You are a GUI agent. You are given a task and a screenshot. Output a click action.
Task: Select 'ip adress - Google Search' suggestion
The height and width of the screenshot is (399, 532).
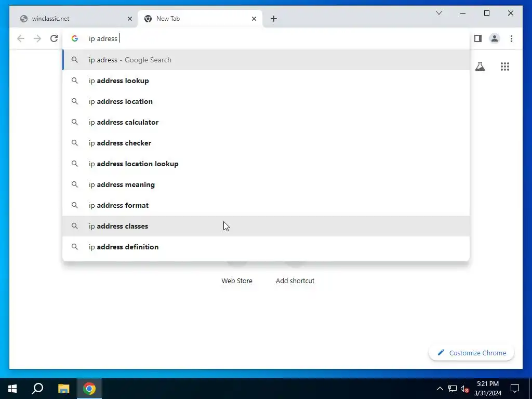[x=266, y=60]
